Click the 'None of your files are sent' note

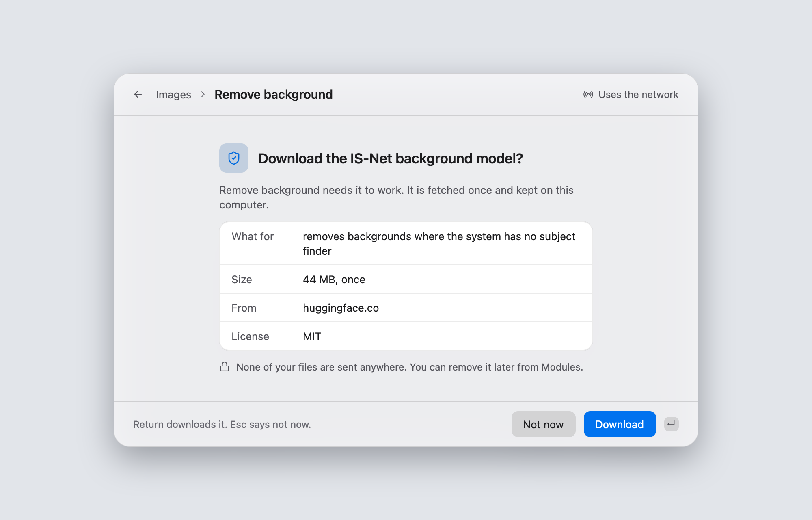[x=410, y=367]
